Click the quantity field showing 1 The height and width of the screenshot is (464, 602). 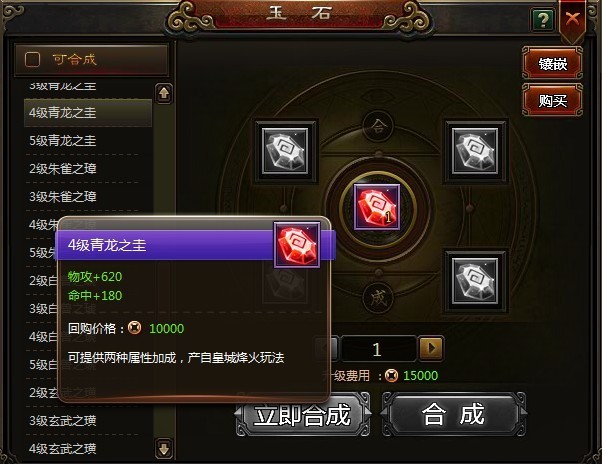(378, 349)
